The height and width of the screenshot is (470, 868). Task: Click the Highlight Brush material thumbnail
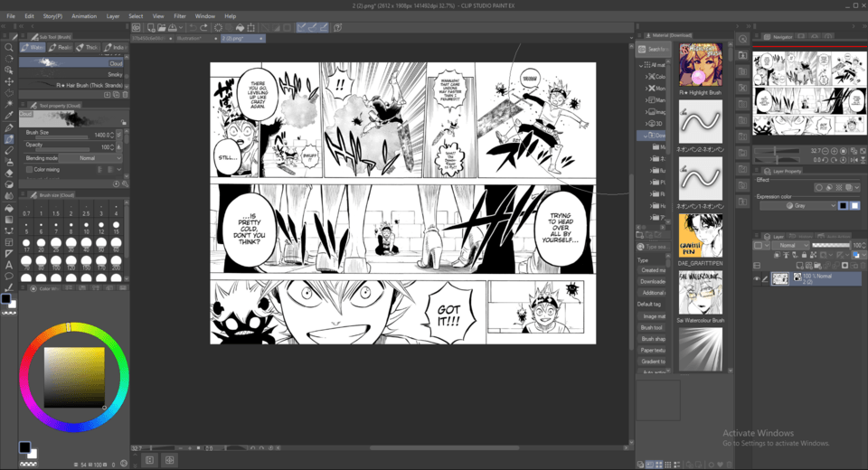pyautogui.click(x=700, y=65)
